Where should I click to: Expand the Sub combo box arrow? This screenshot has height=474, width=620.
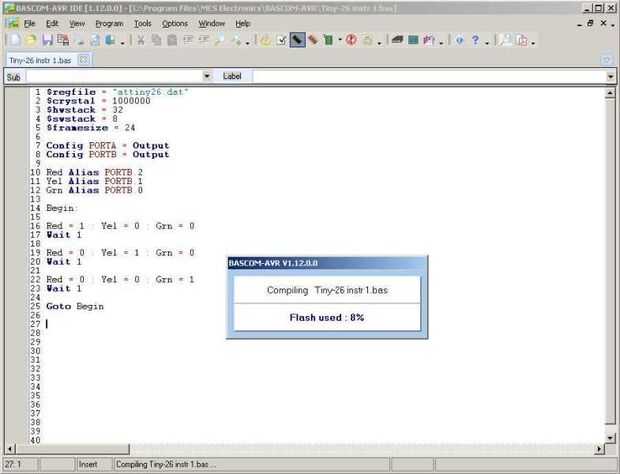pyautogui.click(x=207, y=76)
